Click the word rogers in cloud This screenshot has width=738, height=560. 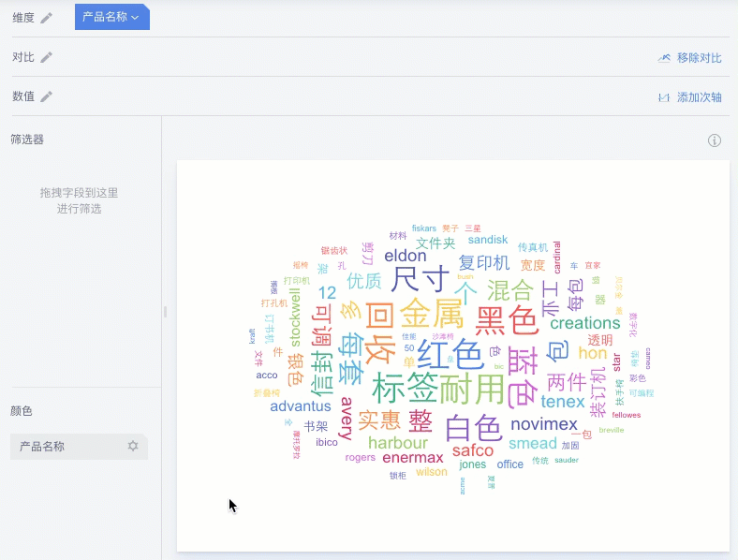coord(360,457)
